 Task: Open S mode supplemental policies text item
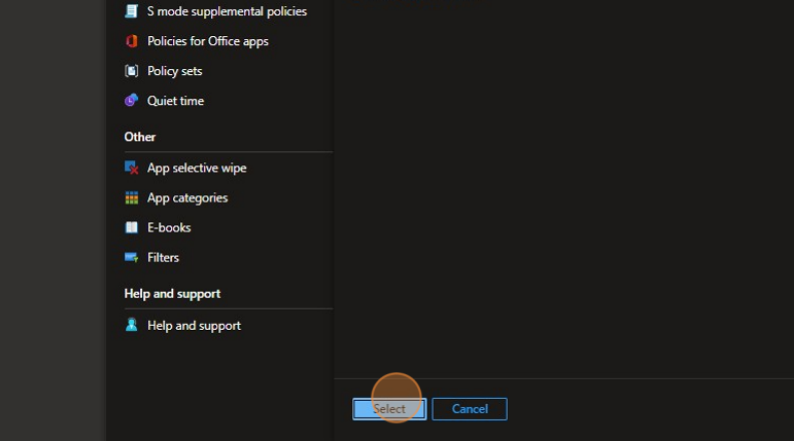[x=227, y=12]
